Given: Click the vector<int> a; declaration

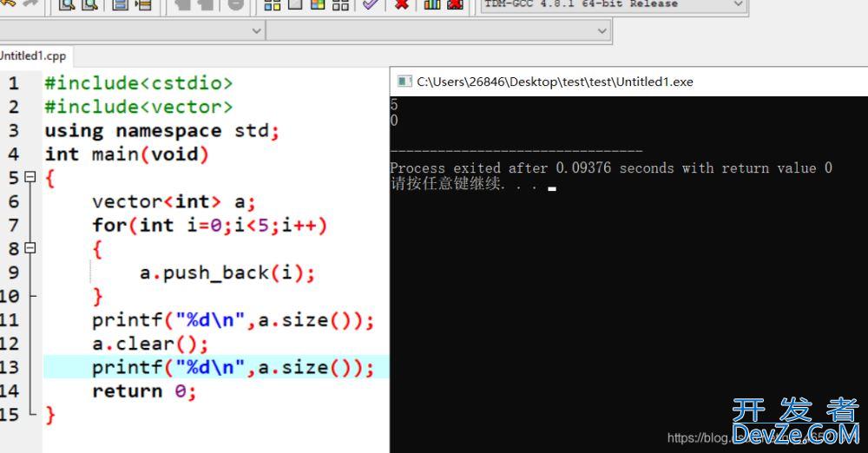Looking at the screenshot, I should (x=174, y=201).
